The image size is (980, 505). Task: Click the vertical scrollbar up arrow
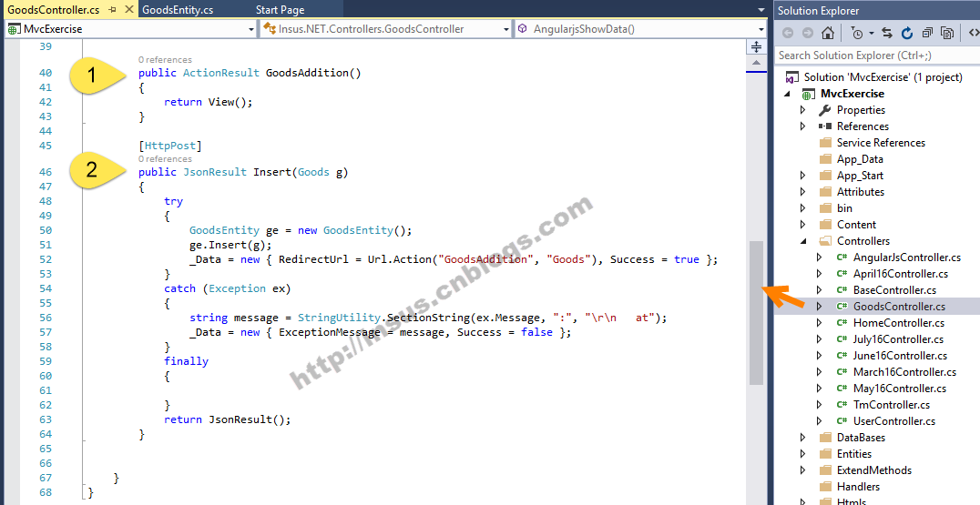pyautogui.click(x=756, y=63)
